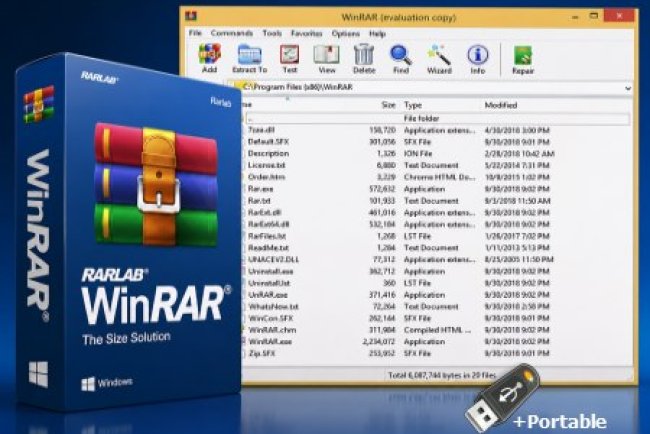The width and height of the screenshot is (650, 434).
Task: Open the Options menu
Action: [x=346, y=33]
